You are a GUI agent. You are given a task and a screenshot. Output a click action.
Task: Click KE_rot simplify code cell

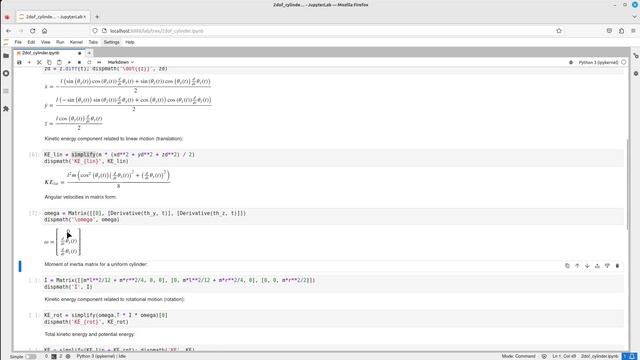tap(333, 318)
